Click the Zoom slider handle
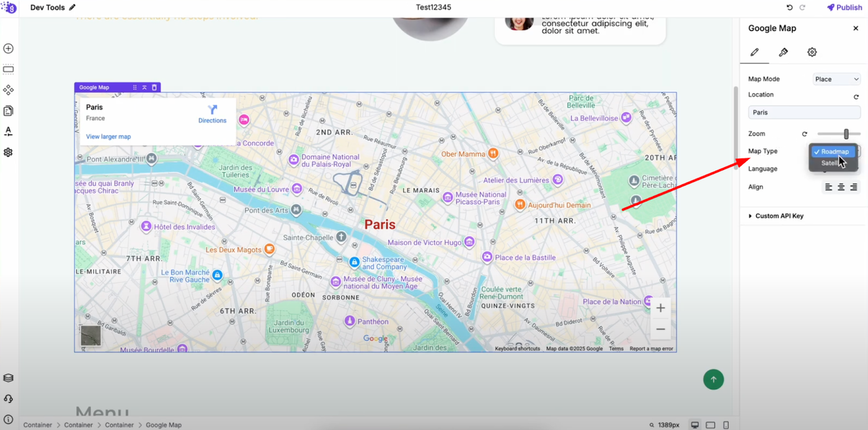Screen dimensions: 868x430 point(846,134)
